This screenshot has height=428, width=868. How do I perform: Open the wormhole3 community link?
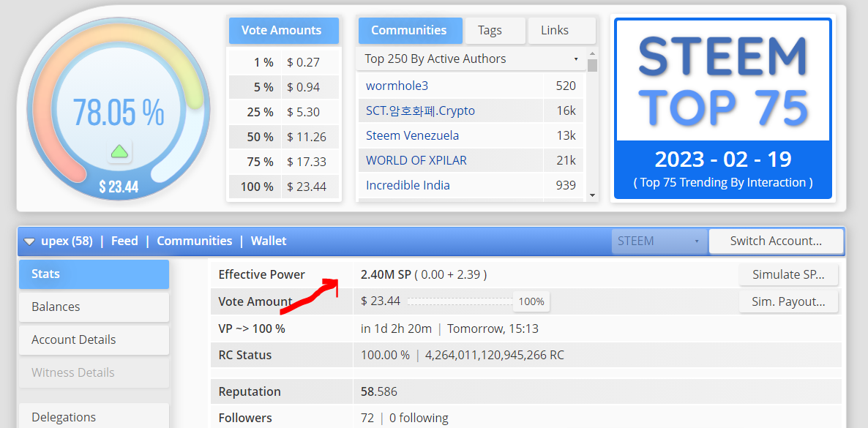[397, 86]
